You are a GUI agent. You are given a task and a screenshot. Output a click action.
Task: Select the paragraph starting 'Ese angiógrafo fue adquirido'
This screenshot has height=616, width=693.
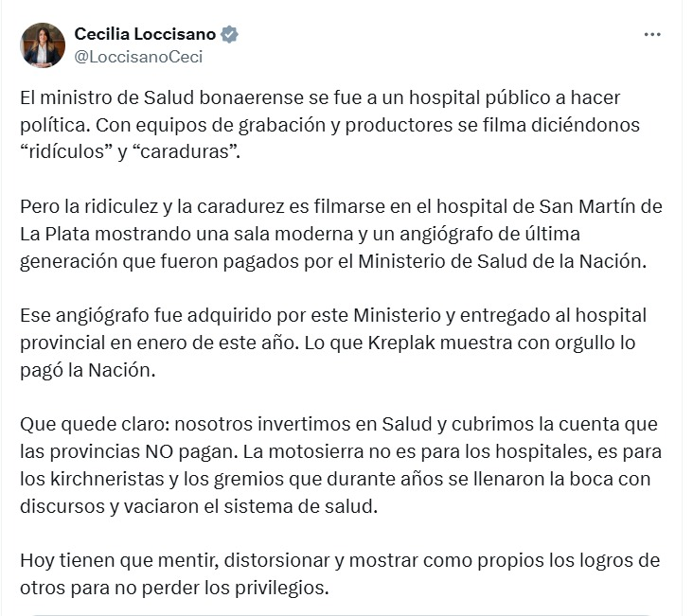tap(333, 343)
